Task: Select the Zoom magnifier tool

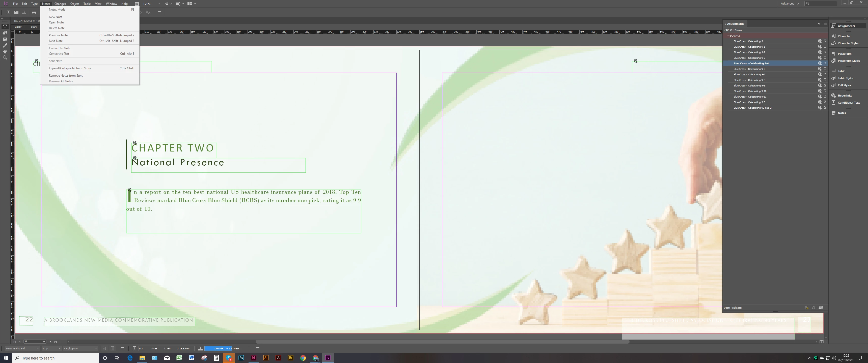Action: (x=5, y=57)
